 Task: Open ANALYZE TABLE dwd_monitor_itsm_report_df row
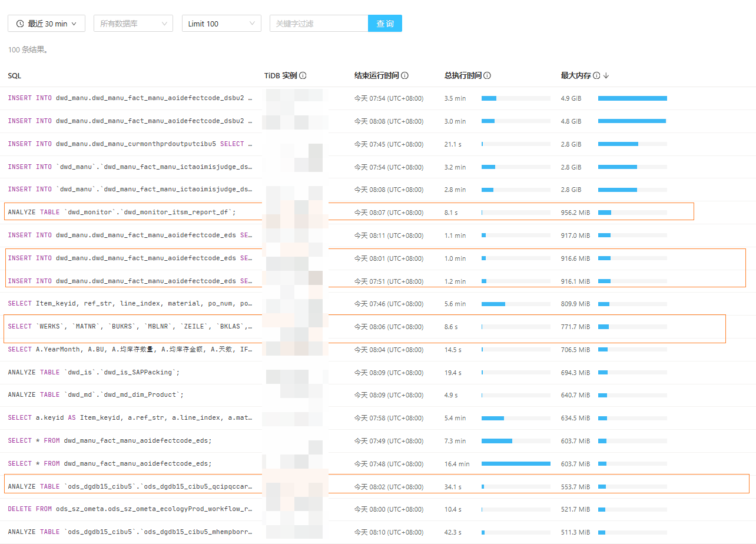378,213
